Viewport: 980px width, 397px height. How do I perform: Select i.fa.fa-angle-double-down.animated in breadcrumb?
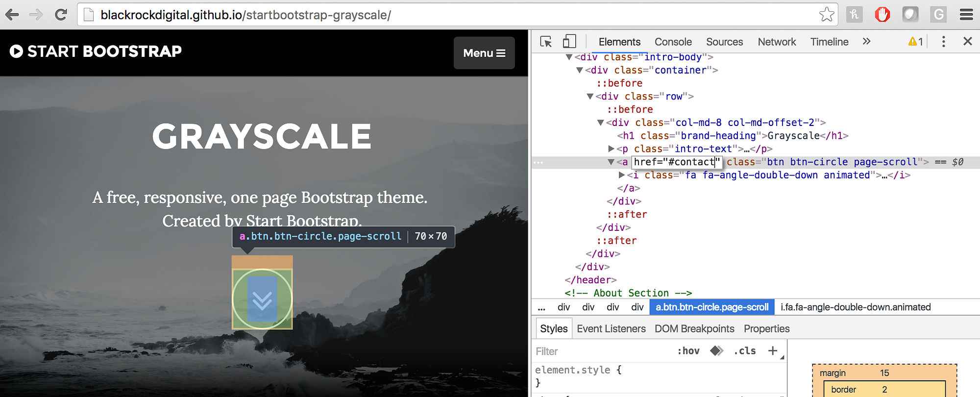(856, 307)
